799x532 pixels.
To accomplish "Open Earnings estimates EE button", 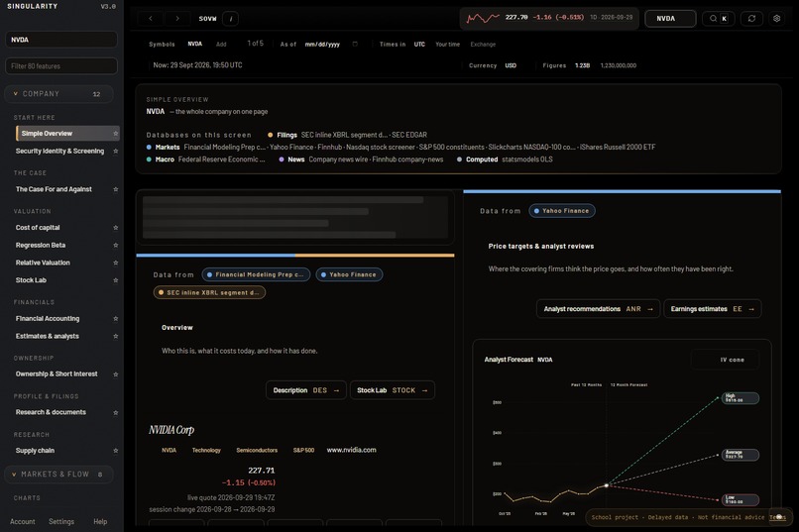I will [x=713, y=309].
